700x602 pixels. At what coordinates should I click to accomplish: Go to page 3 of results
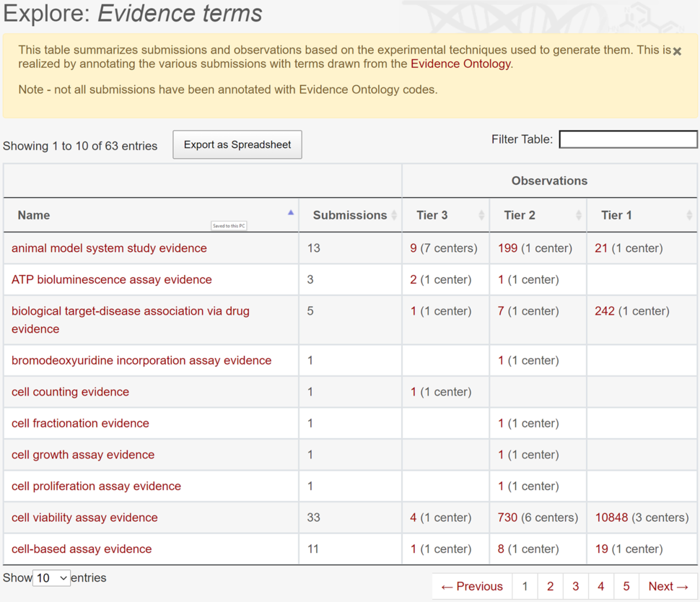click(575, 586)
